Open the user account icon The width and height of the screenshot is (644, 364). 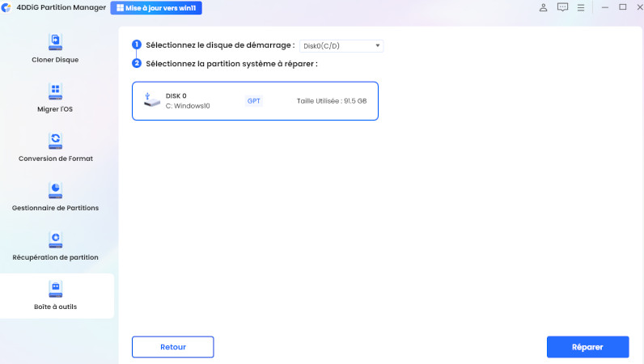click(543, 7)
